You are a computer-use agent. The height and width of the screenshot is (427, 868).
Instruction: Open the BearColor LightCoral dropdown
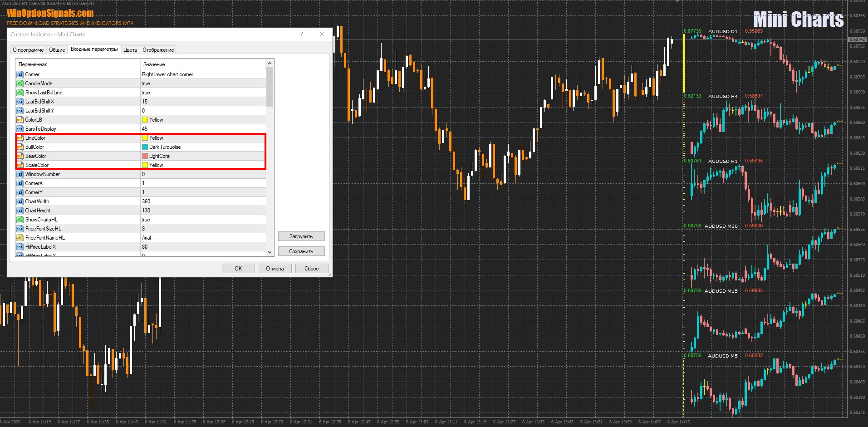coord(202,156)
